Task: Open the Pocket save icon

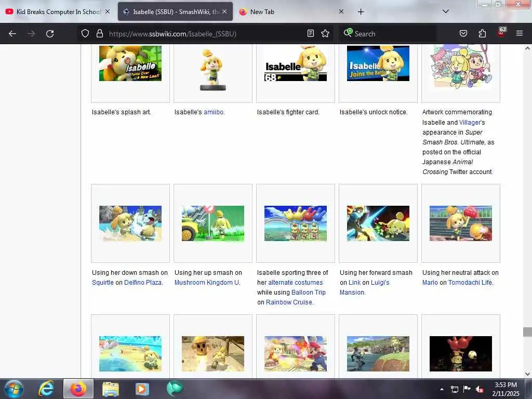Action: (x=463, y=33)
